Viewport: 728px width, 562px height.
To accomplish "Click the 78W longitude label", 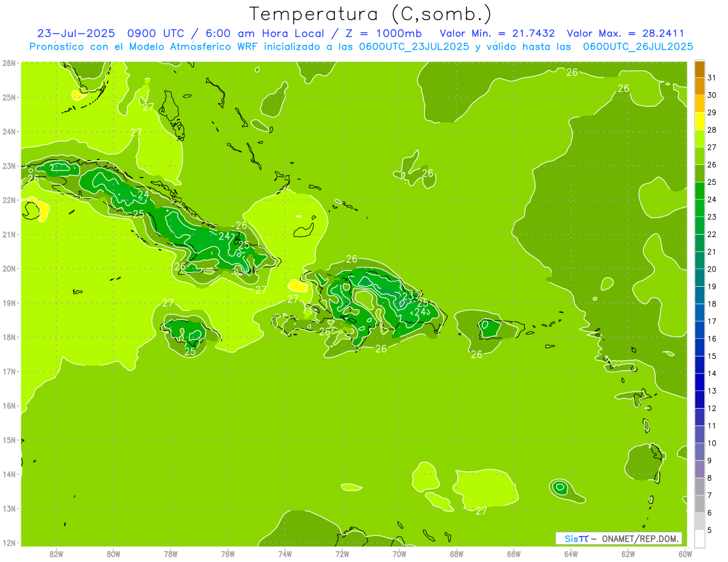I will click(170, 554).
